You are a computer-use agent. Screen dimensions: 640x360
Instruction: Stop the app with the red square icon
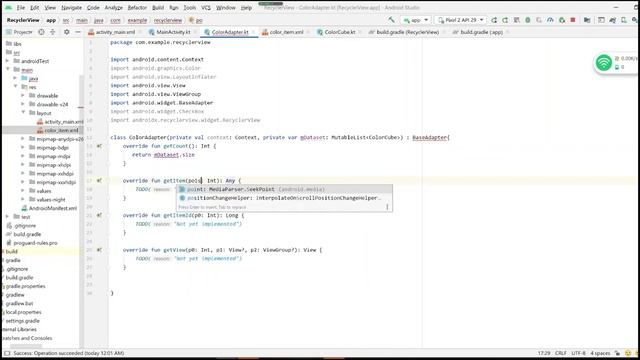point(573,20)
